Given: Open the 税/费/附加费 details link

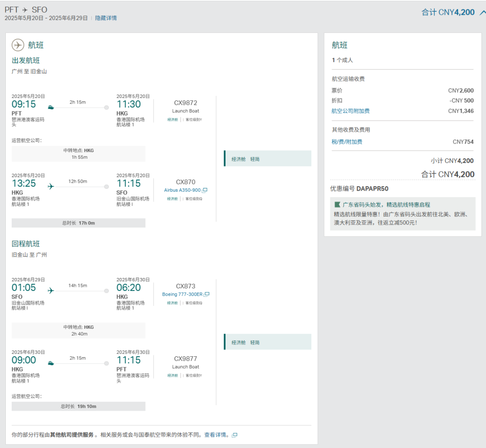Looking at the screenshot, I should [346, 142].
